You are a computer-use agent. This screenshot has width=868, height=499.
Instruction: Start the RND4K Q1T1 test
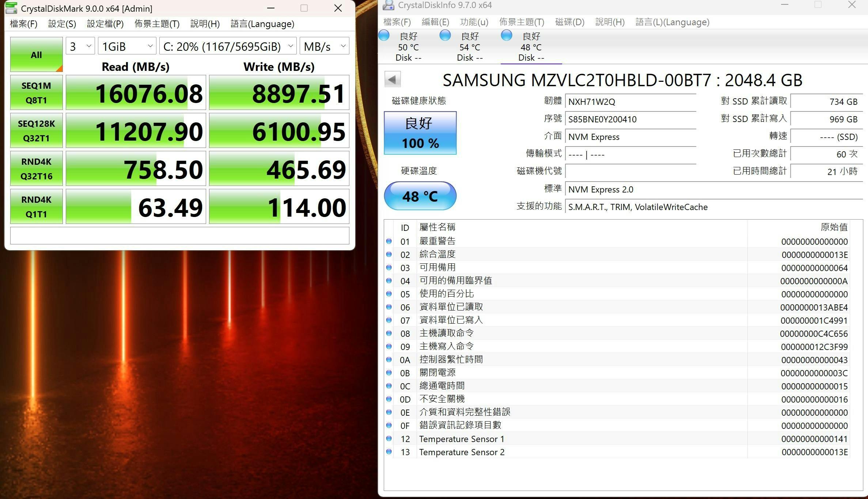pyautogui.click(x=36, y=206)
